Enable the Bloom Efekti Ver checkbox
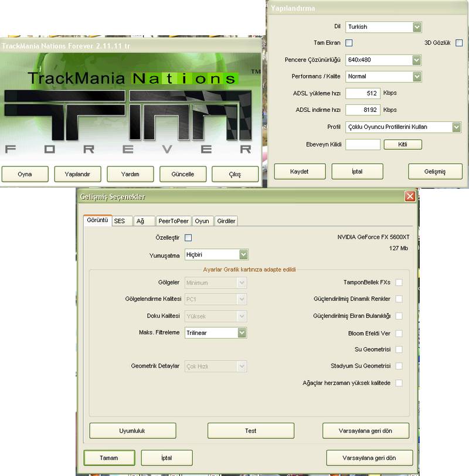Viewport: 469px width, 476px height. click(x=399, y=334)
